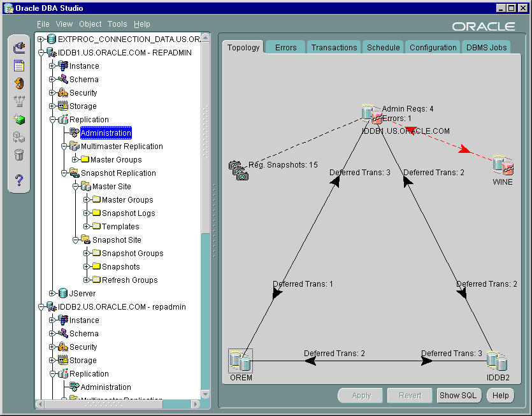Viewport: 532px width, 416px height.
Task: Select Master Groups under Multimaster Replication
Action: tap(116, 159)
